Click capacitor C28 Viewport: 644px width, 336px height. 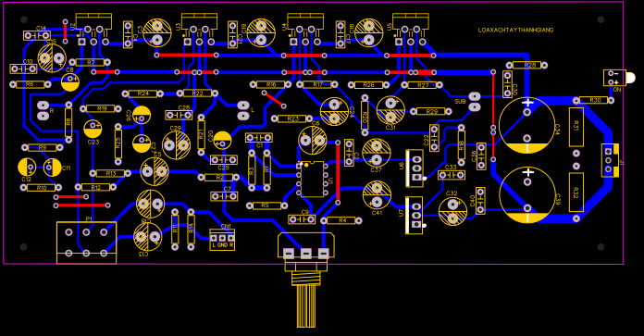tap(179, 114)
